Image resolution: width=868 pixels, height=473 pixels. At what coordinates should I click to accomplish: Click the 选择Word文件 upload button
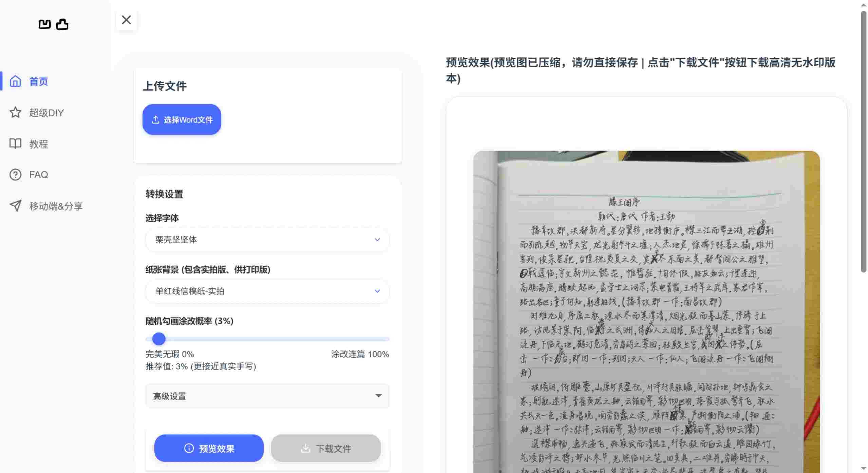click(x=182, y=119)
